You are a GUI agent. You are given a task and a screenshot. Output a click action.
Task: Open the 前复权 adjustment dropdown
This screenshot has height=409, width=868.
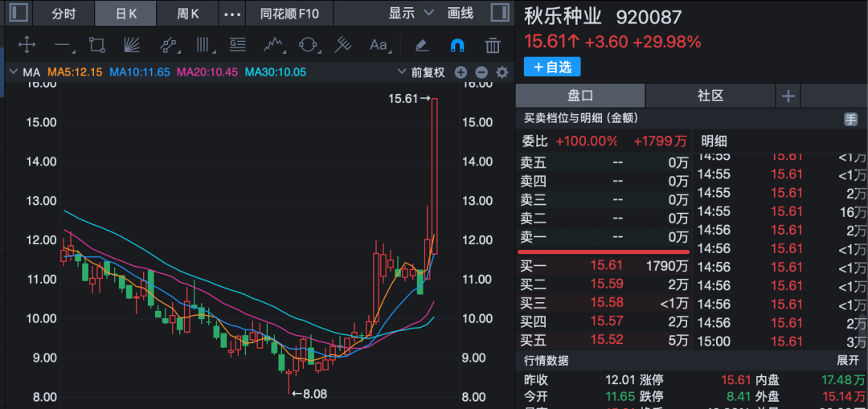(422, 72)
